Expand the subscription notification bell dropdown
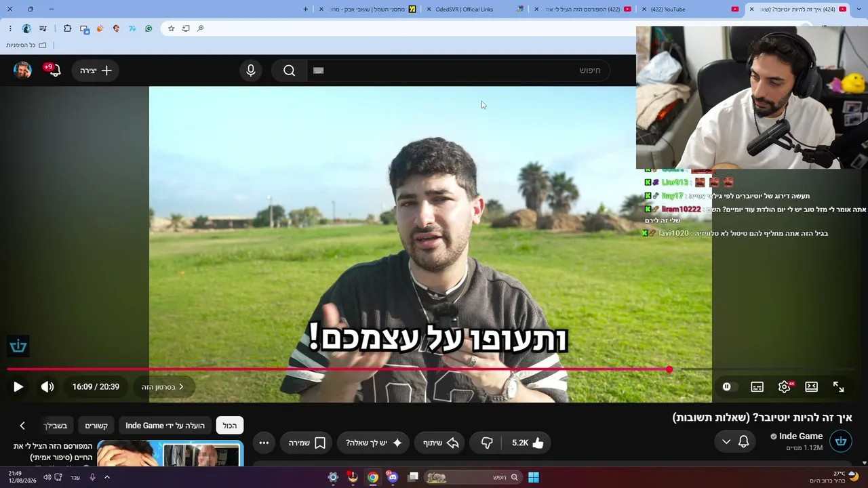The height and width of the screenshot is (488, 868). pos(734,442)
